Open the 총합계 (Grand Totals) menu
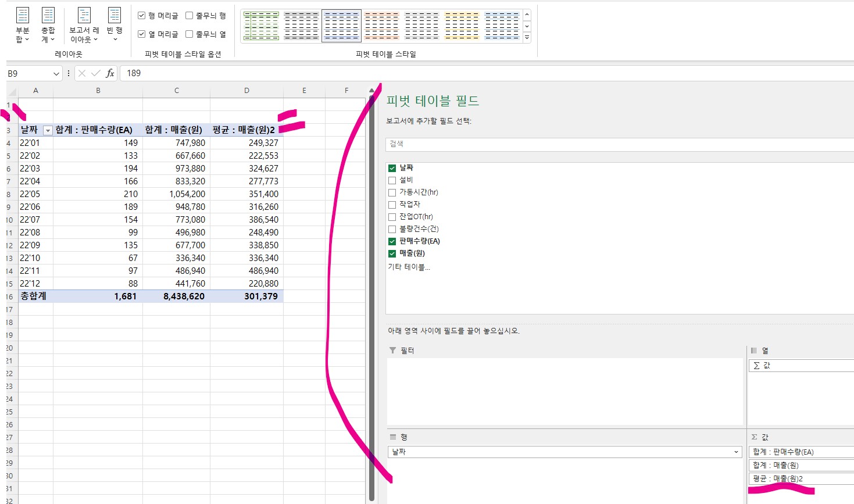 tap(48, 25)
